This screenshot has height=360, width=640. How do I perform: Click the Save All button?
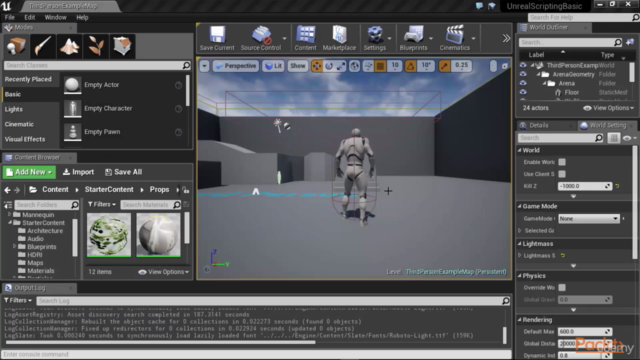[123, 172]
